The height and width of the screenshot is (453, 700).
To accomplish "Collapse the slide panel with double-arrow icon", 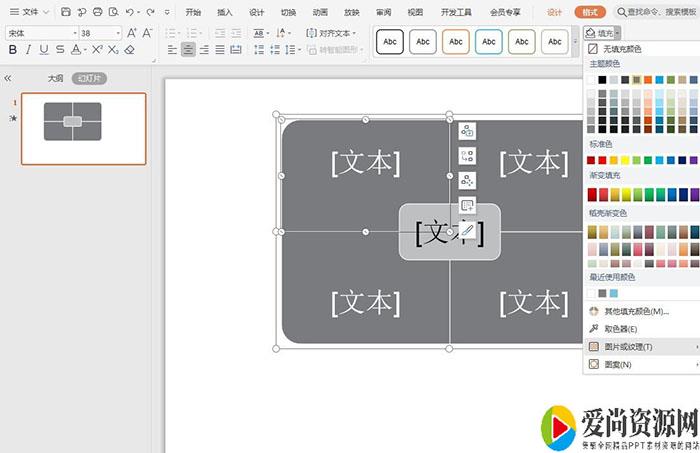I will (8, 78).
